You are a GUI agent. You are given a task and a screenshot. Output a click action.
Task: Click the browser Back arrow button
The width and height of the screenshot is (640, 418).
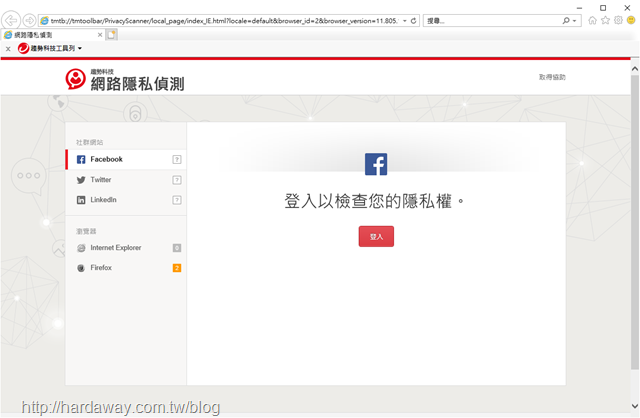(11, 20)
